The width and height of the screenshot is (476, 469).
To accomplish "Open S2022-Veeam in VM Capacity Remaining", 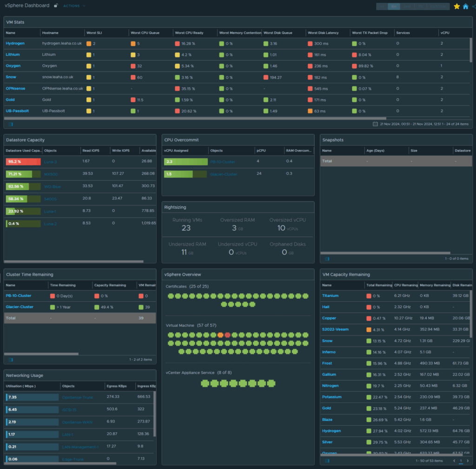I will click(x=336, y=330).
